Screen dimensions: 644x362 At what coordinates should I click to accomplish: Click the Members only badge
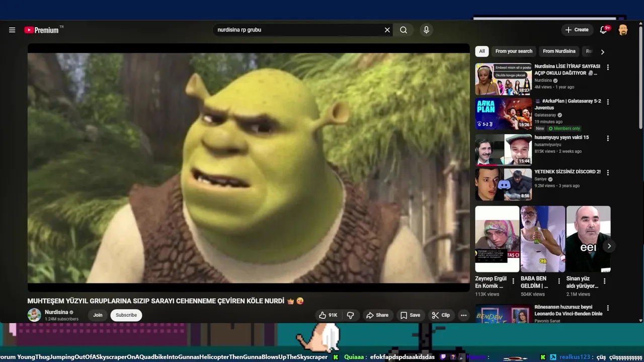(x=564, y=128)
